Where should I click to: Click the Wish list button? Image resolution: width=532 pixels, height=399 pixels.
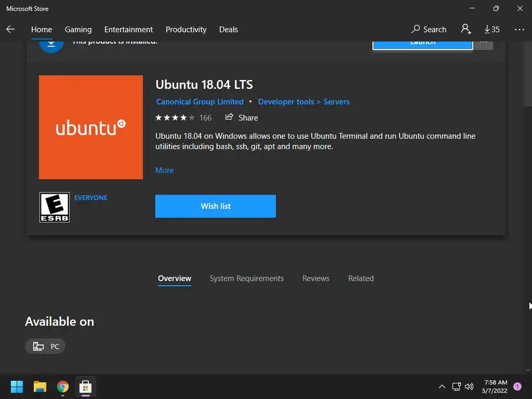click(216, 206)
